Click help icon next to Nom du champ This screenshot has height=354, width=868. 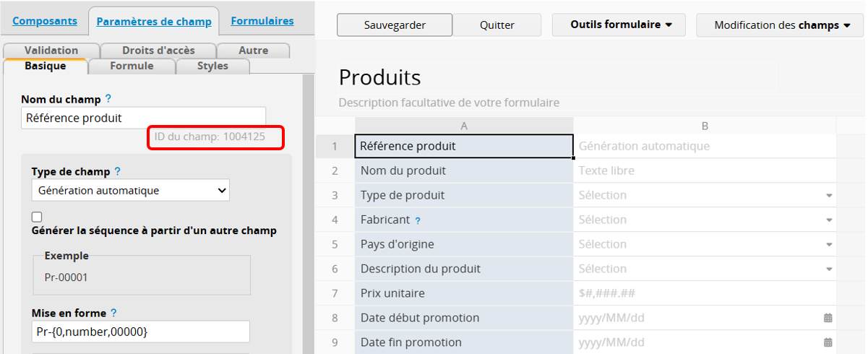point(108,98)
